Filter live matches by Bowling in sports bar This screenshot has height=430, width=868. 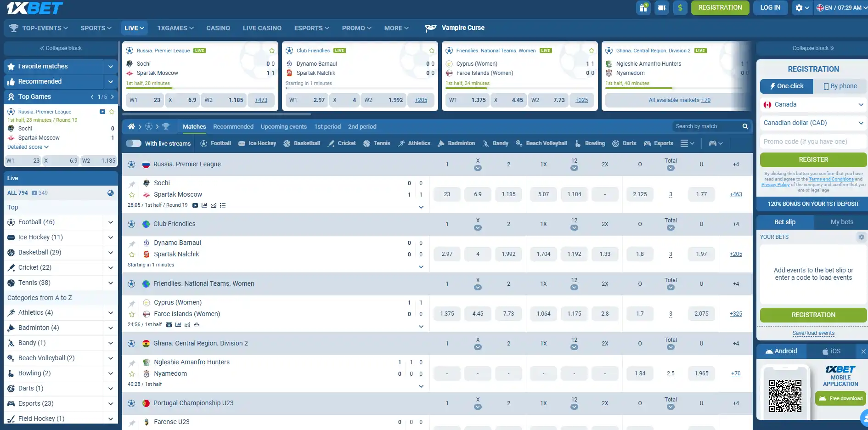click(x=590, y=143)
